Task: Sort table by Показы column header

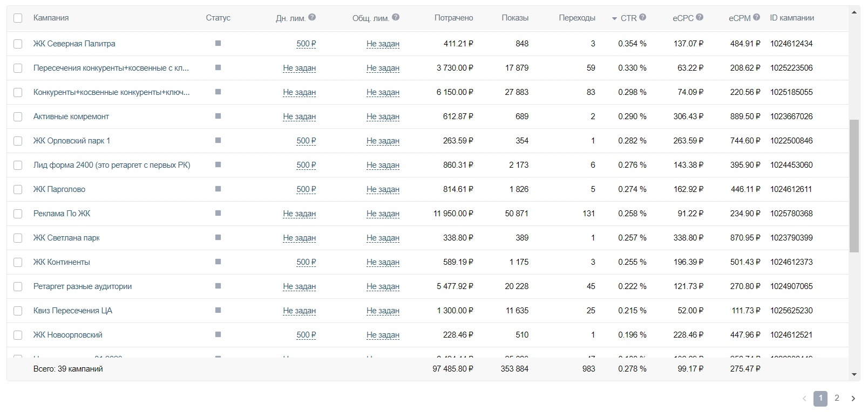Action: click(515, 18)
